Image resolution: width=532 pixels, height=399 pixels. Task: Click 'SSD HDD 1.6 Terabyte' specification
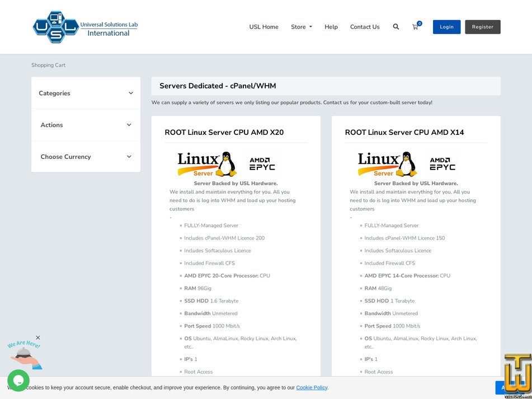(x=211, y=301)
